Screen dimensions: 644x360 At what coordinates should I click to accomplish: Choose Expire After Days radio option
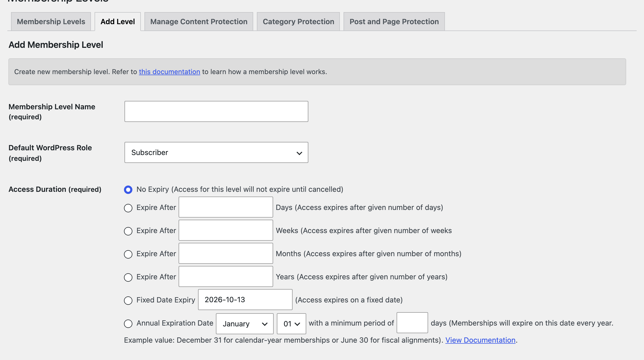click(128, 208)
